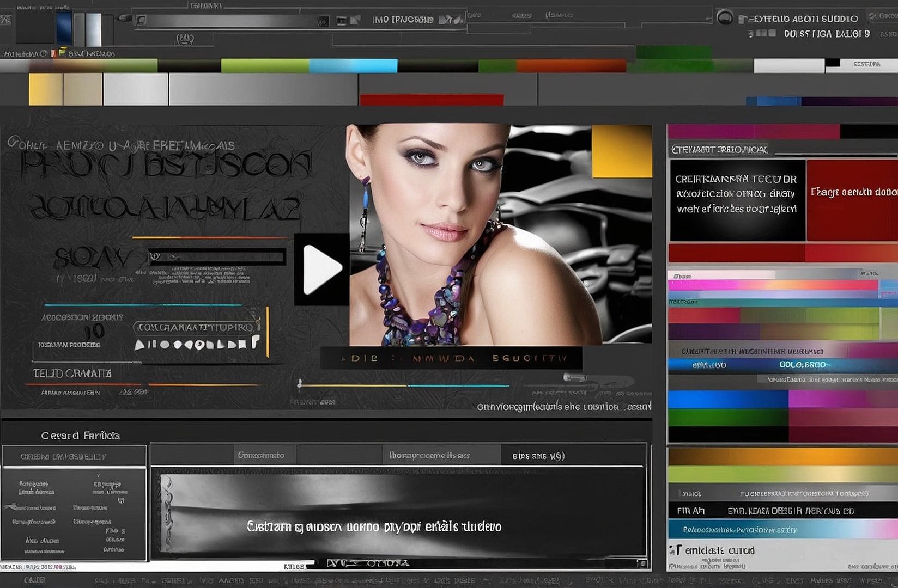Image resolution: width=898 pixels, height=588 pixels.
Task: Click the dark round icon ending the top gradient bar
Action: [x=324, y=21]
